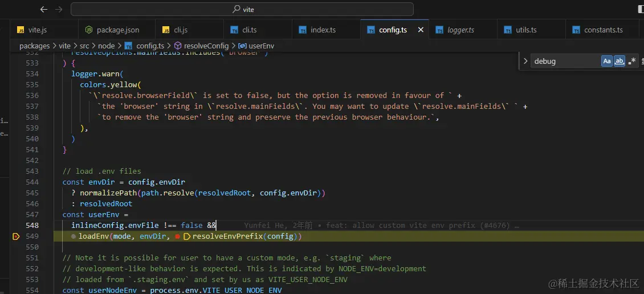Click into the find input containing debug
This screenshot has height=294, width=644.
[x=566, y=61]
